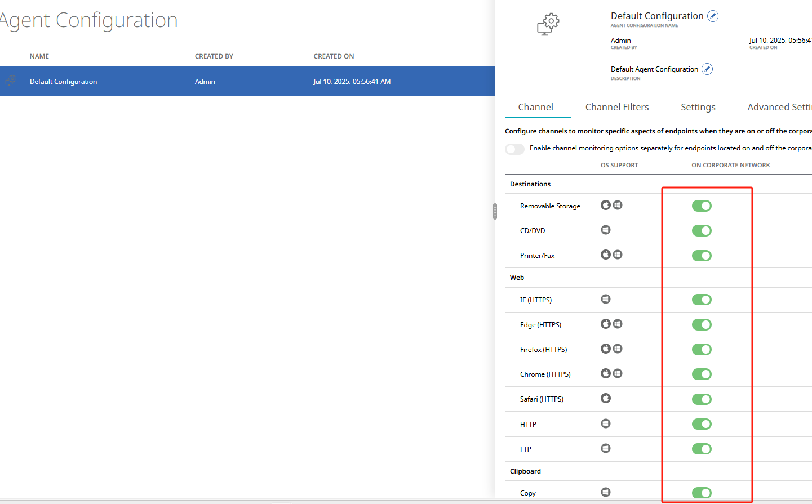Click Windows OS icon for Edge (HTTPS)
812x504 pixels.
(618, 324)
